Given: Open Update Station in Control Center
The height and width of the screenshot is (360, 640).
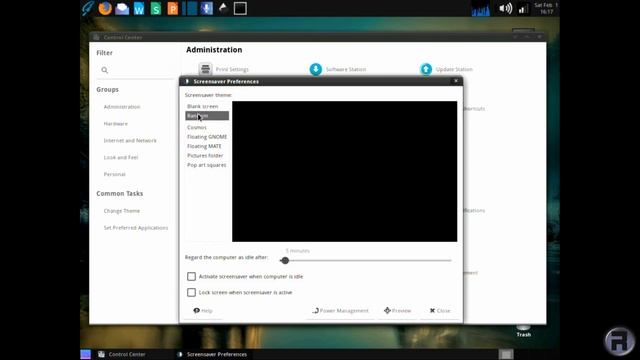Looking at the screenshot, I should (x=447, y=69).
